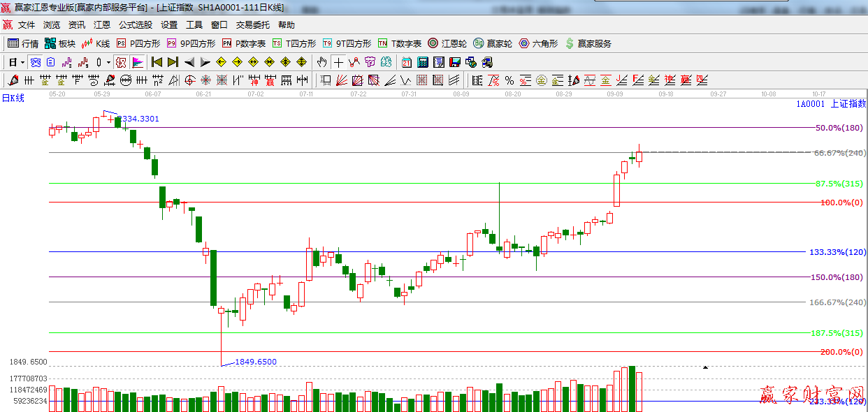Select the percent (%) retracement tool
Image resolution: width=868 pixels, height=412 pixels.
[509, 80]
